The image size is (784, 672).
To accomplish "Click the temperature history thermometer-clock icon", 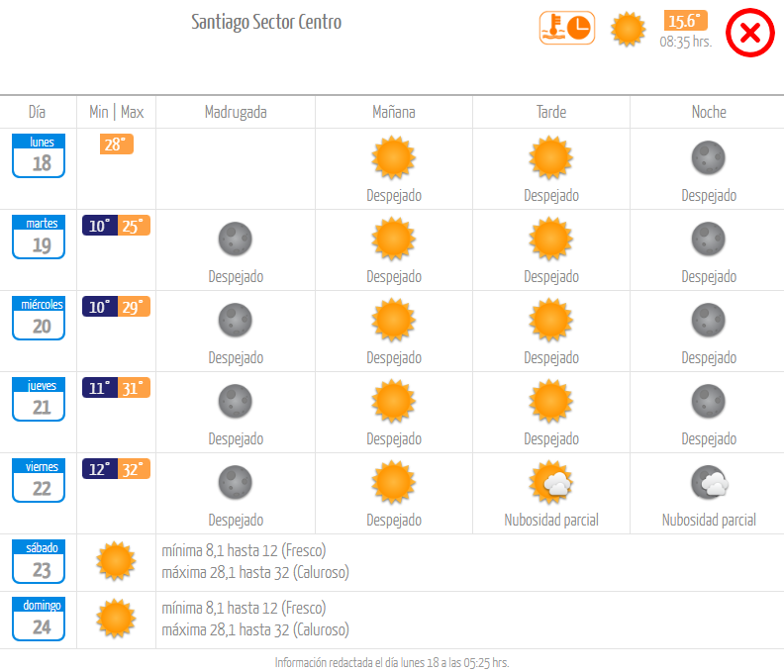I will tap(567, 28).
